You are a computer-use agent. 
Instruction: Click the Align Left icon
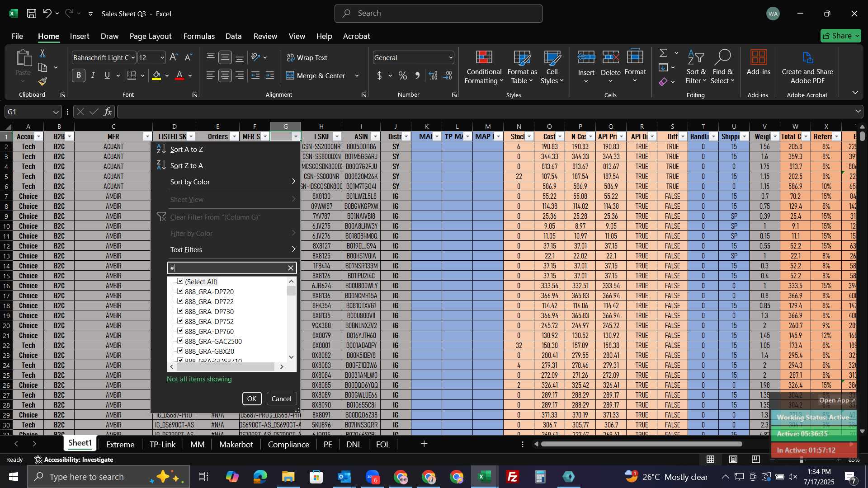coord(211,75)
